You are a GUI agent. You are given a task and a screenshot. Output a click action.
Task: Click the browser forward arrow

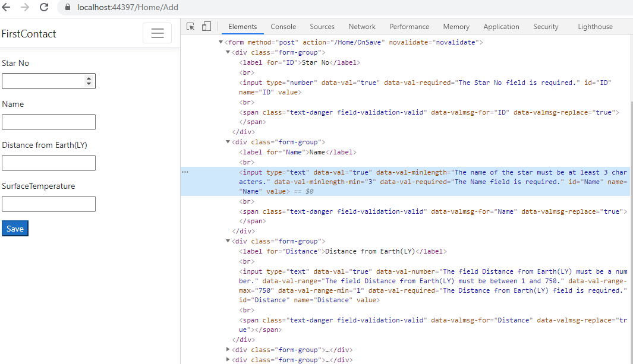point(25,8)
